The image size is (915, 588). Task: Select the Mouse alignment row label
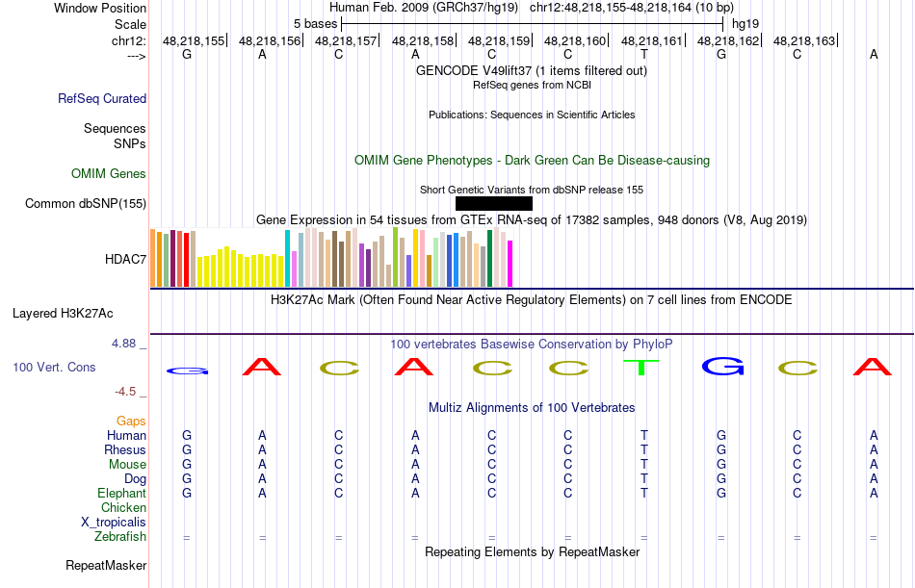(128, 464)
